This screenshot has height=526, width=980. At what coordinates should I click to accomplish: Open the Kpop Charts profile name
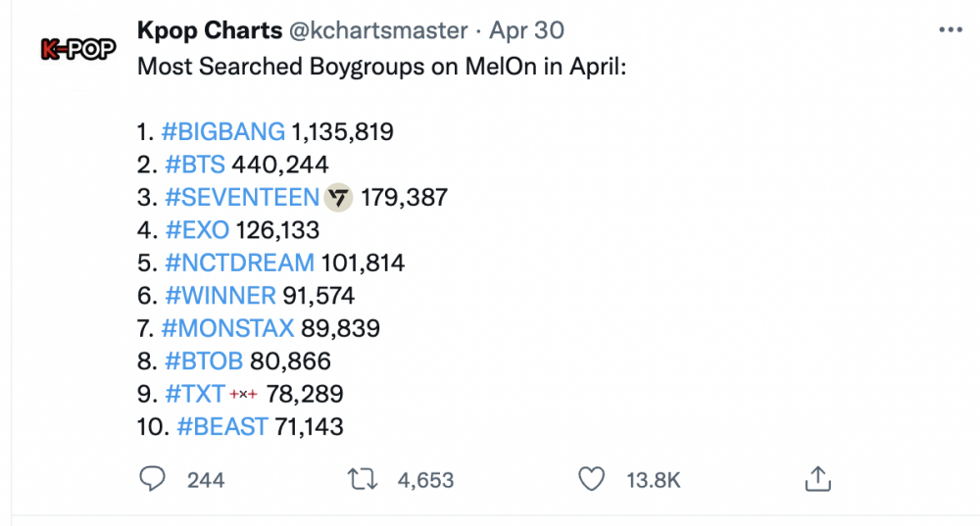pyautogui.click(x=208, y=30)
